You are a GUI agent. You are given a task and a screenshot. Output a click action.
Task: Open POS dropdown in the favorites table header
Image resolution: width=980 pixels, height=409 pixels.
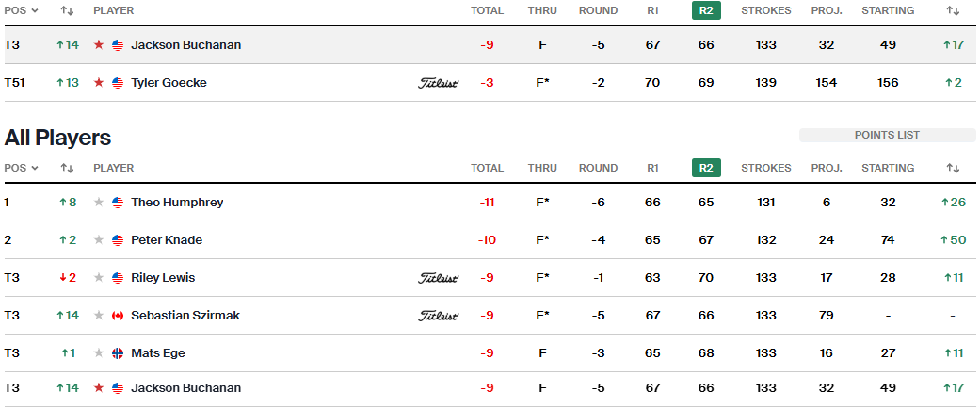click(22, 11)
